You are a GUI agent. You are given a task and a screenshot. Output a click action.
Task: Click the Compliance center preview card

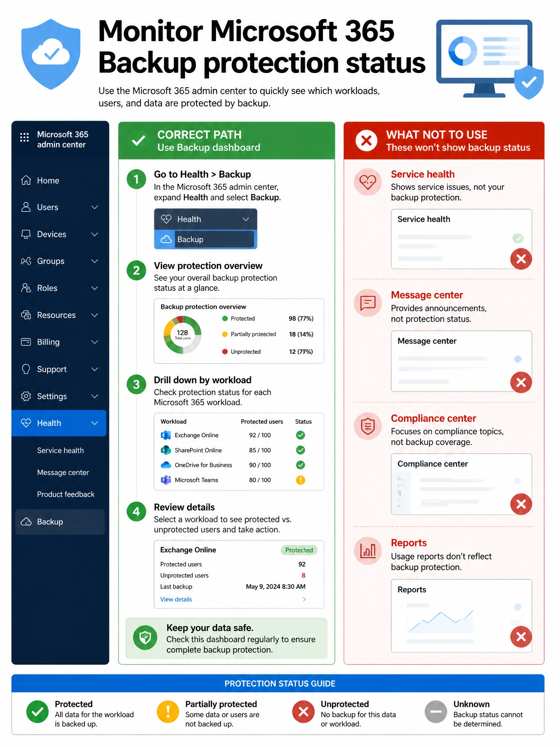[x=461, y=484]
